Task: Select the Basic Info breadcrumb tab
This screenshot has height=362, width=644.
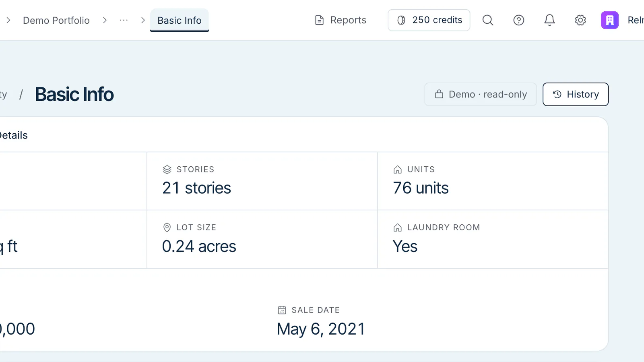Action: click(180, 20)
